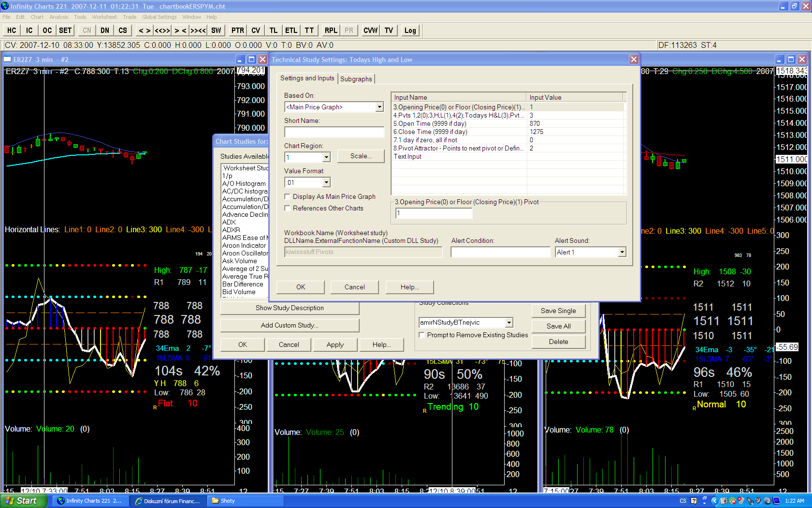812x508 pixels.
Task: Expand the Alert Sound dropdown
Action: [x=622, y=253]
